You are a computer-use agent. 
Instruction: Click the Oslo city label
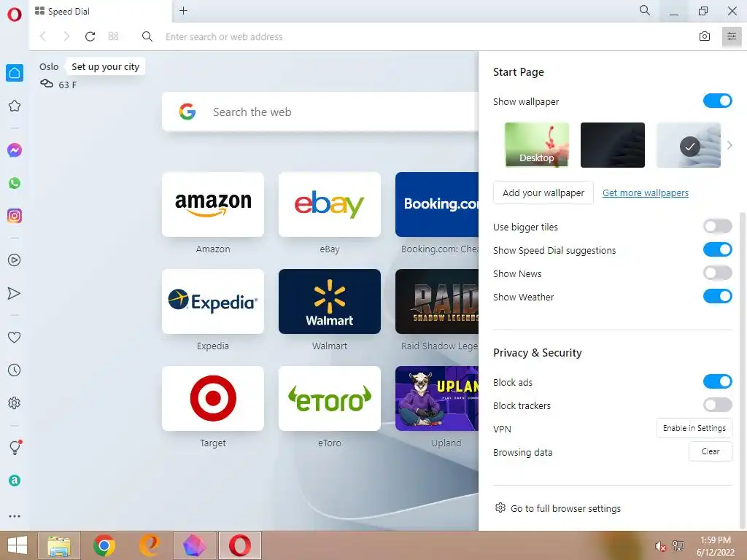pos(49,66)
